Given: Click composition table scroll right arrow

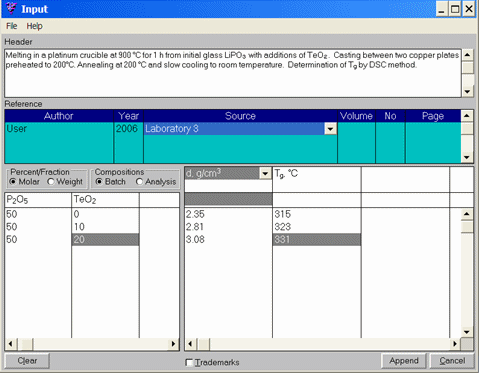Looking at the screenshot, I should click(x=173, y=344).
